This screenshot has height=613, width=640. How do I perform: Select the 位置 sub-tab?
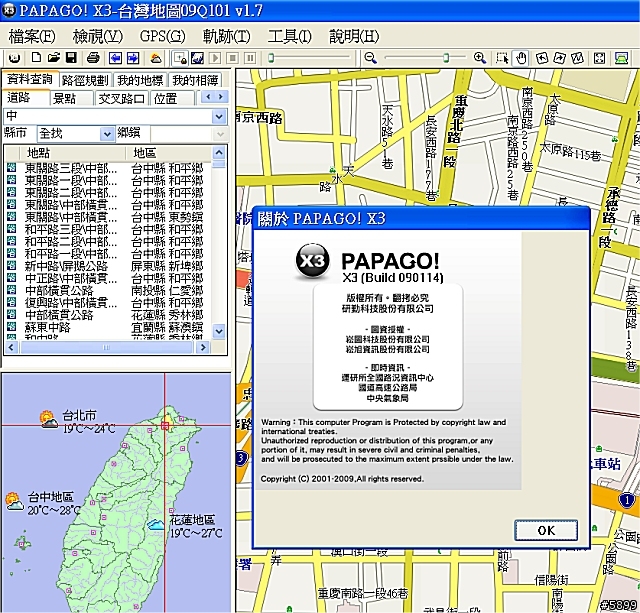coord(171,98)
